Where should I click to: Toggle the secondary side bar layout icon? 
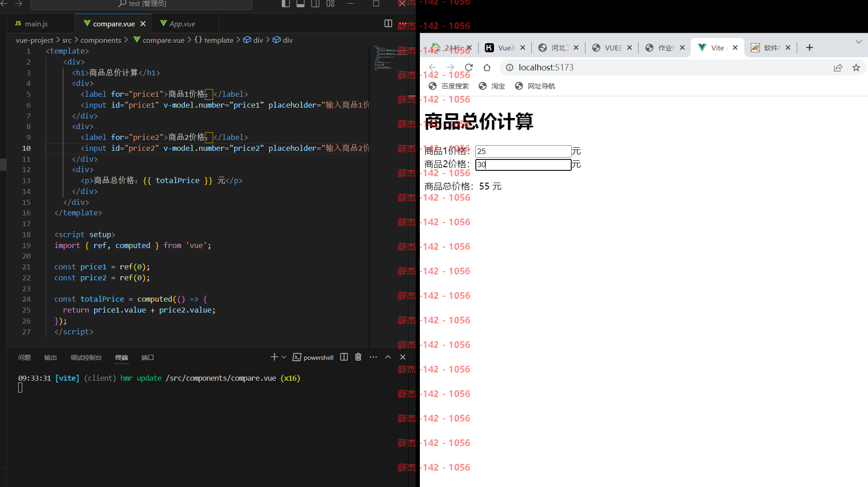[315, 4]
